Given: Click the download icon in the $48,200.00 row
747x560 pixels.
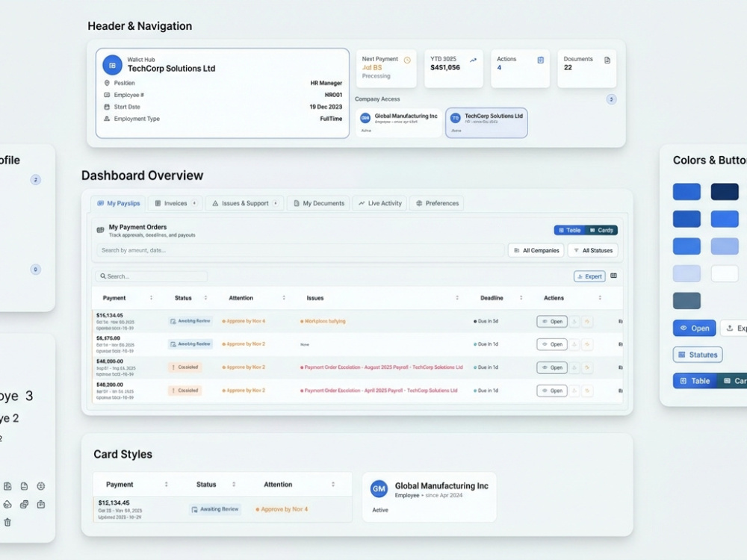Looking at the screenshot, I should click(574, 391).
